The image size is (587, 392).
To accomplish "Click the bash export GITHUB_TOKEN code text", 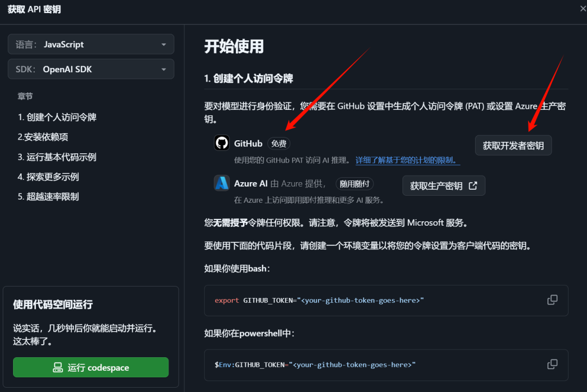I will [320, 300].
